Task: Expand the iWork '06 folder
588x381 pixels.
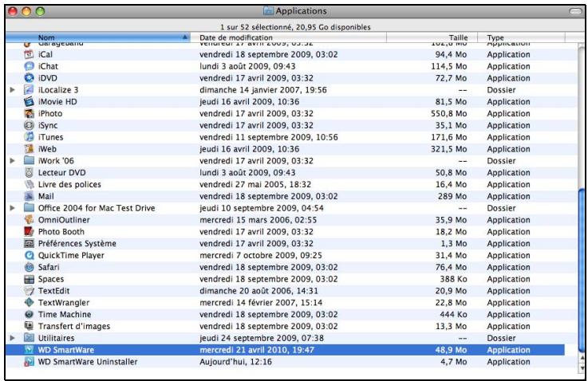Action: (x=13, y=161)
